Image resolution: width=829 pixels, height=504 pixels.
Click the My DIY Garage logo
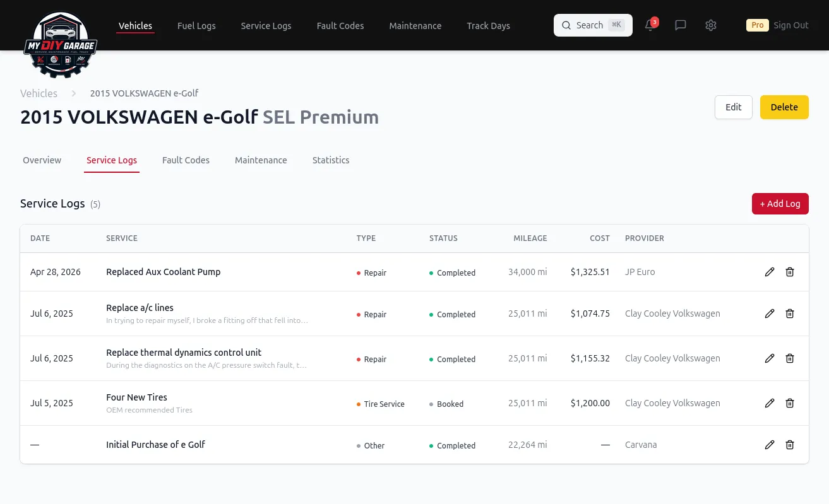point(60,44)
